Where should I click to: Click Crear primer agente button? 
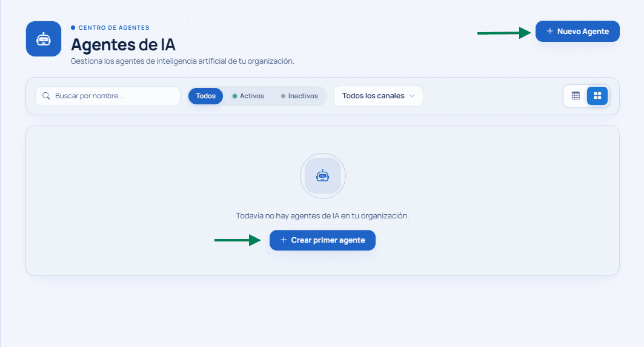point(322,240)
